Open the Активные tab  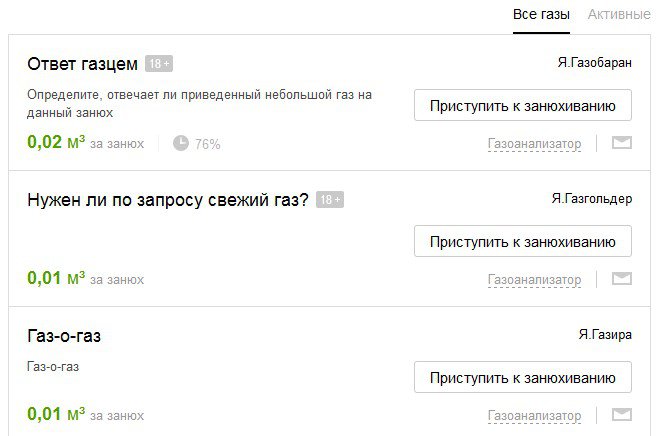point(619,15)
